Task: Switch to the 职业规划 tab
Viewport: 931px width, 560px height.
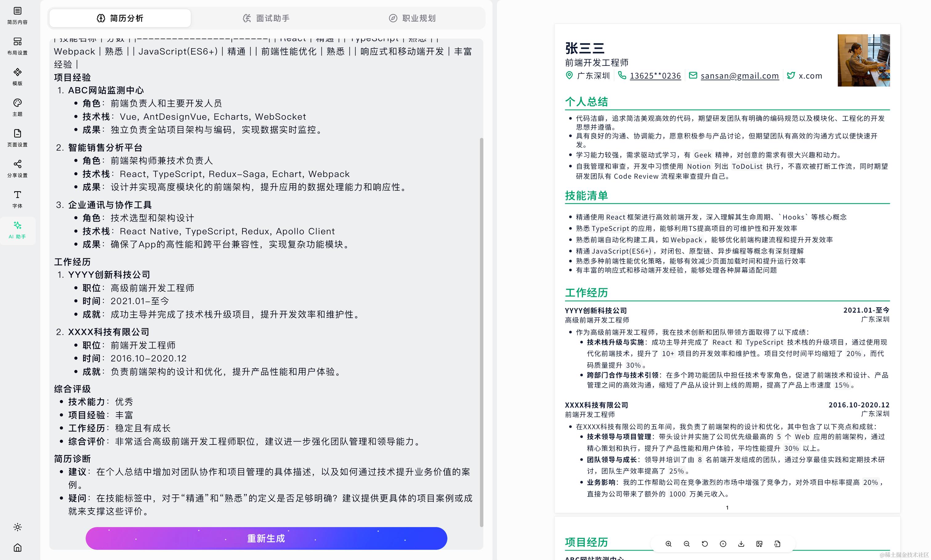Action: tap(412, 18)
